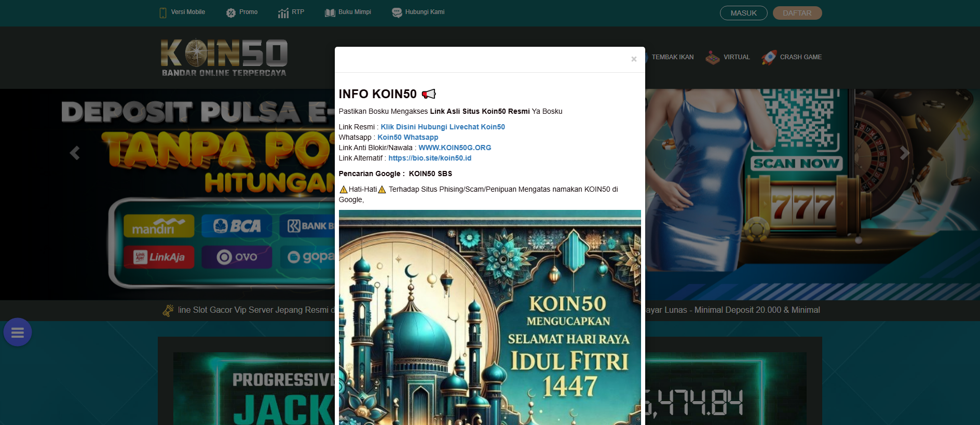Click the 'Pencarian Google : KOIN50 SBS' text

pyautogui.click(x=396, y=174)
